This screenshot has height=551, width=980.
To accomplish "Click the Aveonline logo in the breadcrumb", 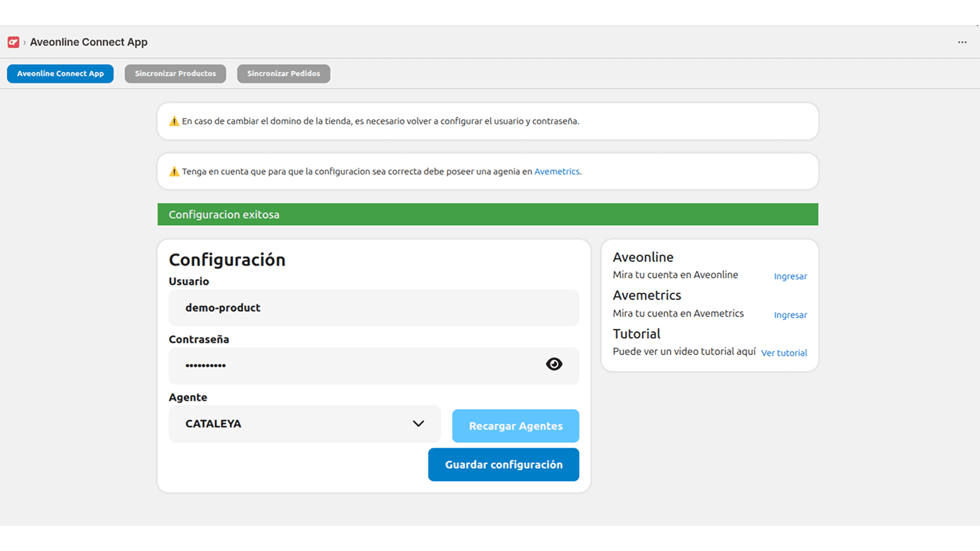I will [x=13, y=42].
